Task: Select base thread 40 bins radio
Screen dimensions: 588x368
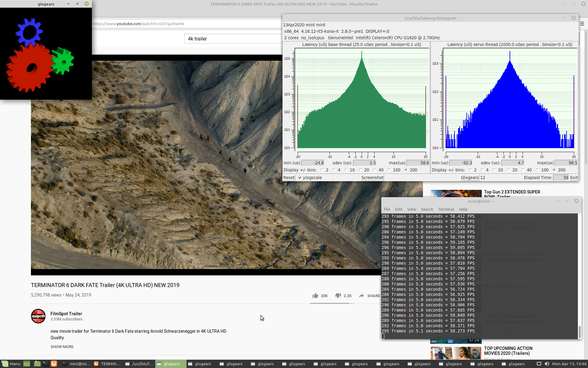Action: 375,170
